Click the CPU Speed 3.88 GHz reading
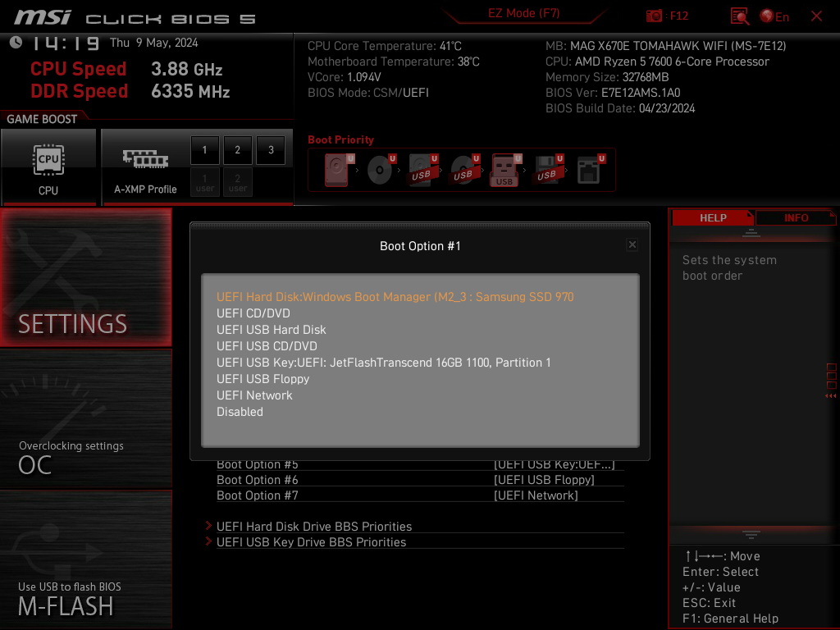840x630 pixels. pyautogui.click(x=186, y=69)
